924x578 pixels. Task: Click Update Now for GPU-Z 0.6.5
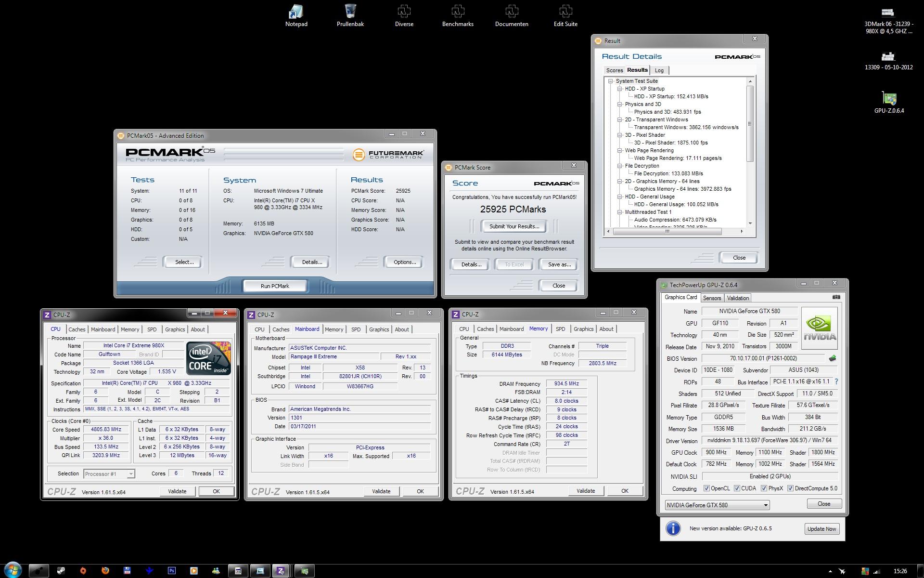821,529
